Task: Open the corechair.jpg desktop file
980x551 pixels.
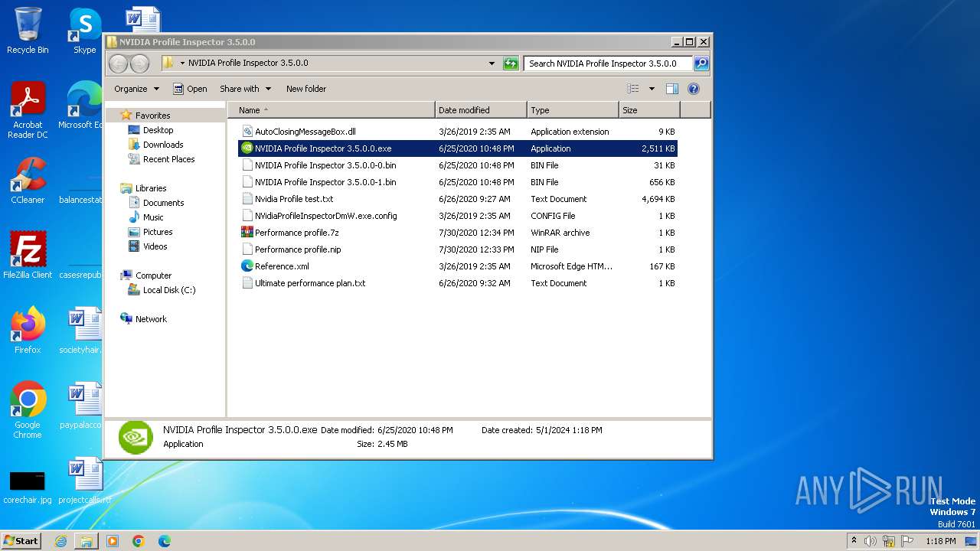Action: [x=28, y=487]
